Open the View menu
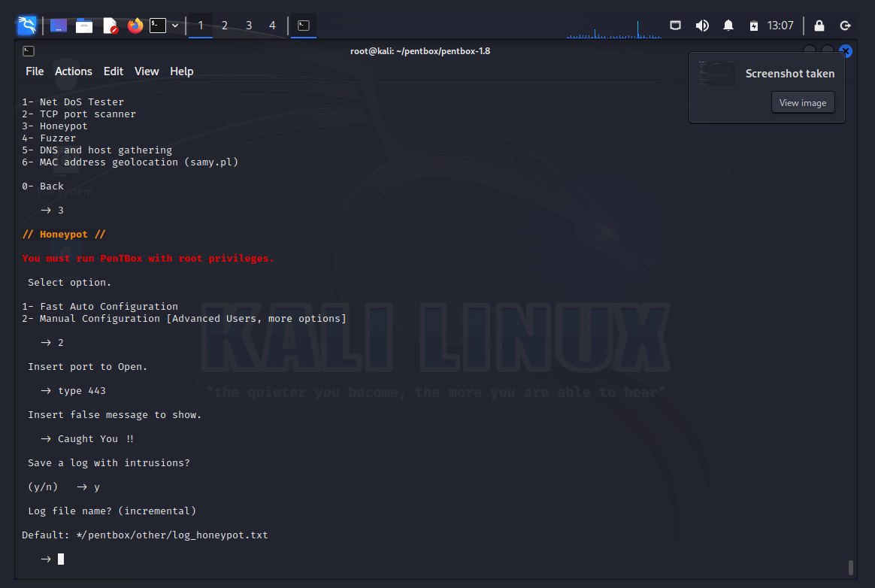Image resolution: width=875 pixels, height=588 pixels. coord(147,71)
